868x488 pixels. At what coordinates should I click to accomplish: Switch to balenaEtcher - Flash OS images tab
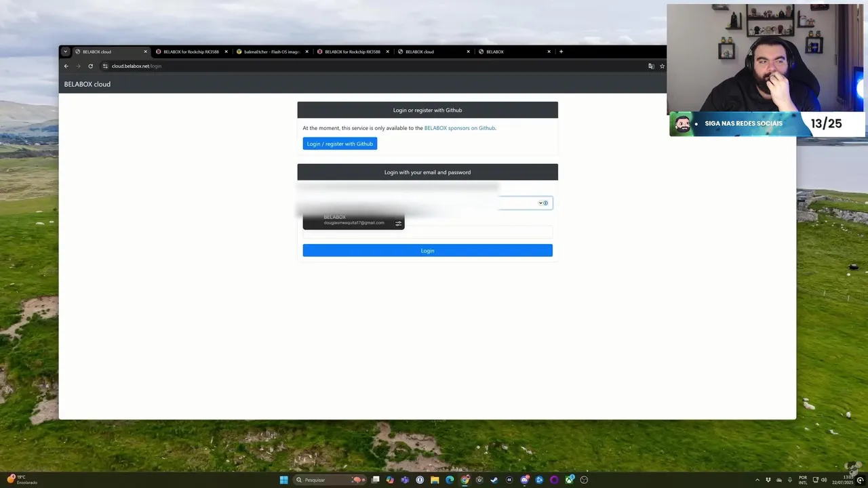272,52
